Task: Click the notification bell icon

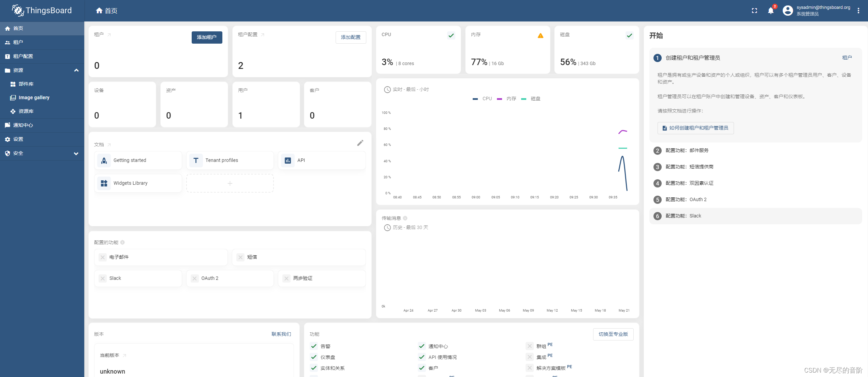Action: click(770, 11)
